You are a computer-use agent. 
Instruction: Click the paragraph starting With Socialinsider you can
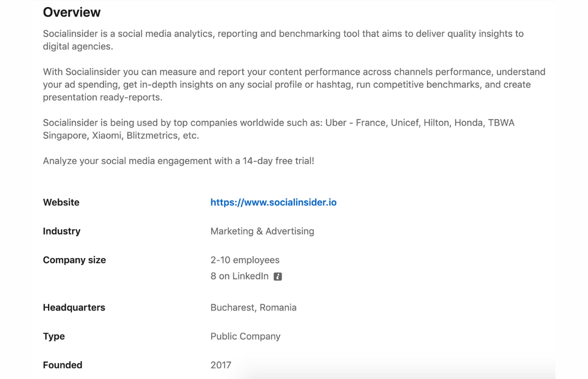coord(294,85)
